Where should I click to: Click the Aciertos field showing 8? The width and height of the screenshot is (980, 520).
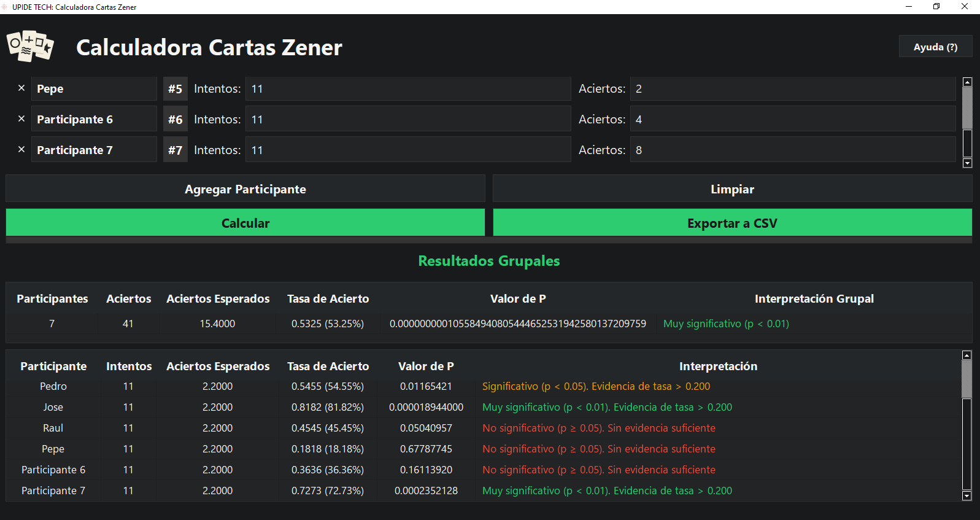(x=792, y=150)
